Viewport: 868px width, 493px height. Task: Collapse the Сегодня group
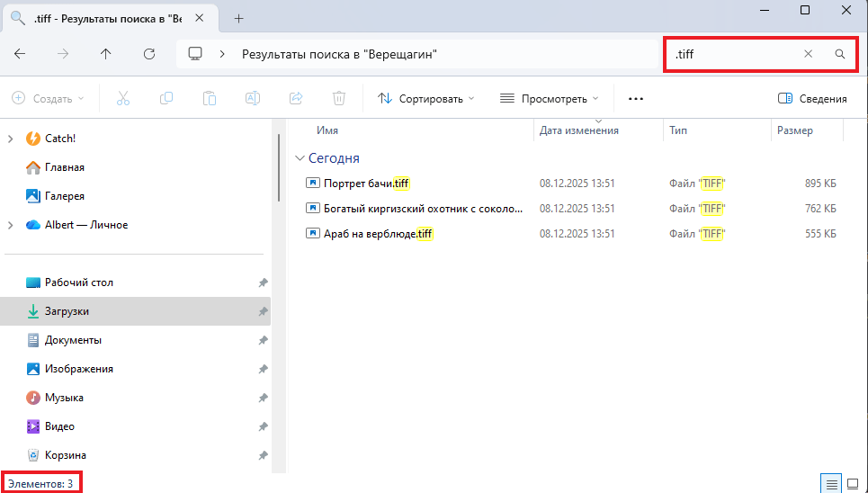[x=300, y=158]
